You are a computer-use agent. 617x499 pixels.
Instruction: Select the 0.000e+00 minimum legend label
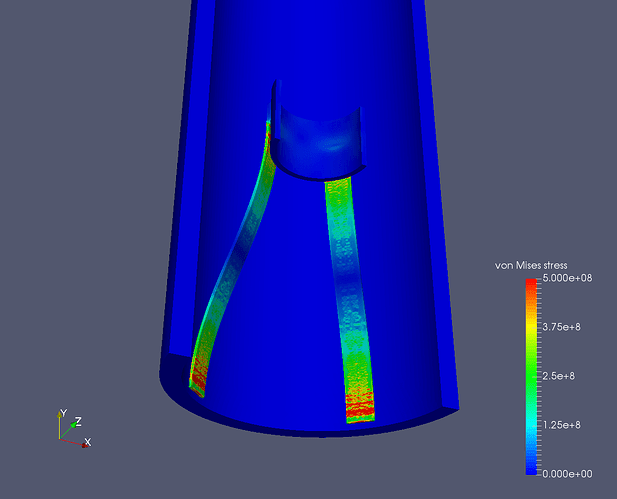567,474
